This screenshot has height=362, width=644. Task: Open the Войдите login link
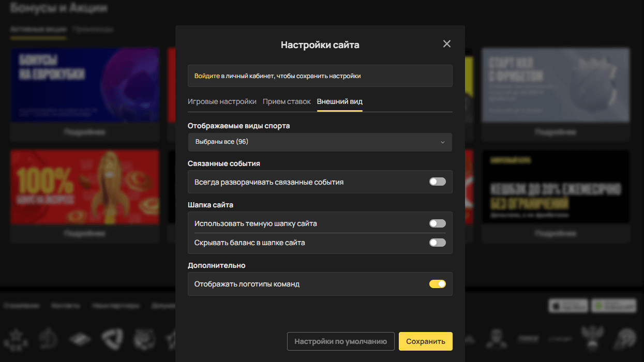(x=207, y=76)
